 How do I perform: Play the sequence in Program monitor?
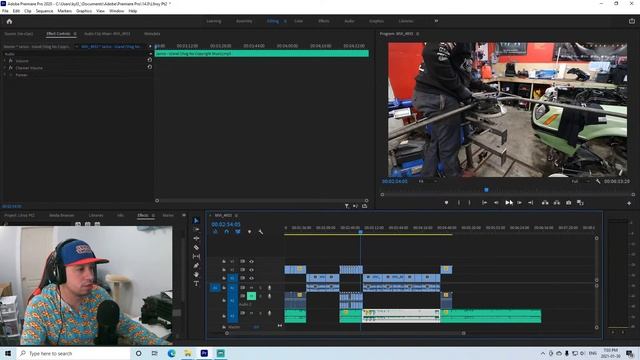pyautogui.click(x=509, y=202)
